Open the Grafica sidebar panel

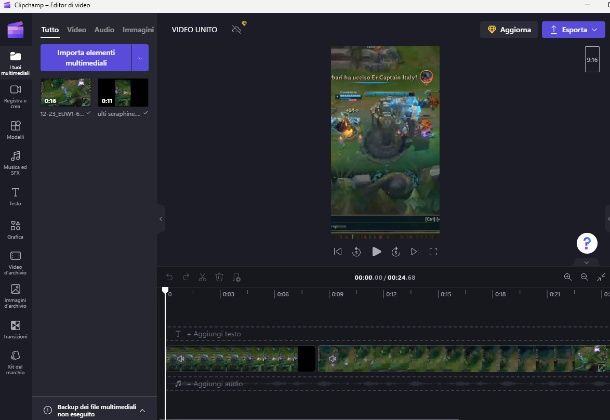pyautogui.click(x=15, y=229)
